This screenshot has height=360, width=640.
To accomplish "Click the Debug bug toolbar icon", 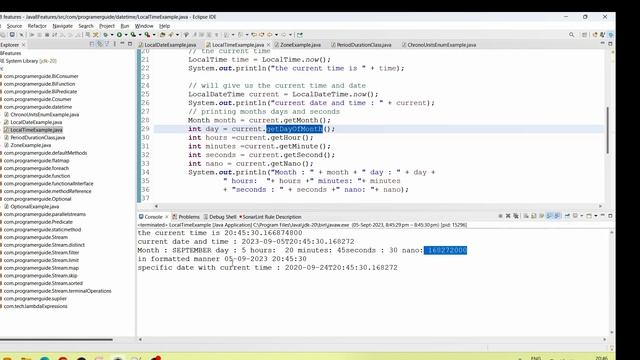I will click(x=106, y=35).
